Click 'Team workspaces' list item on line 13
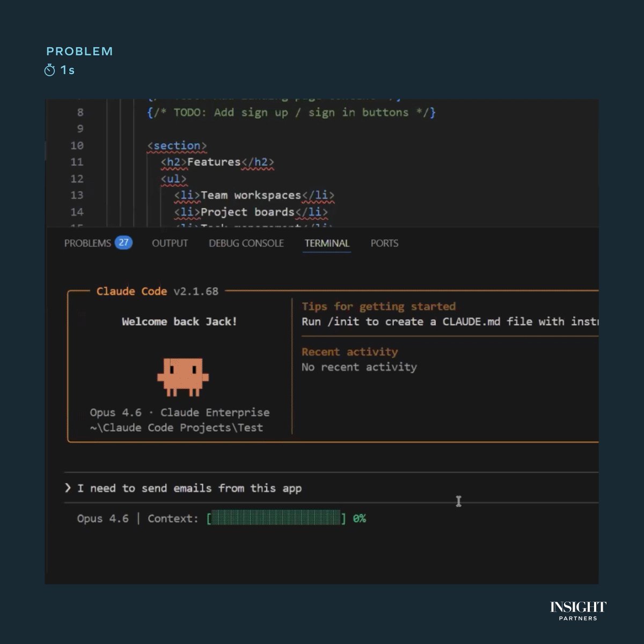The height and width of the screenshot is (644, 644). tap(254, 195)
